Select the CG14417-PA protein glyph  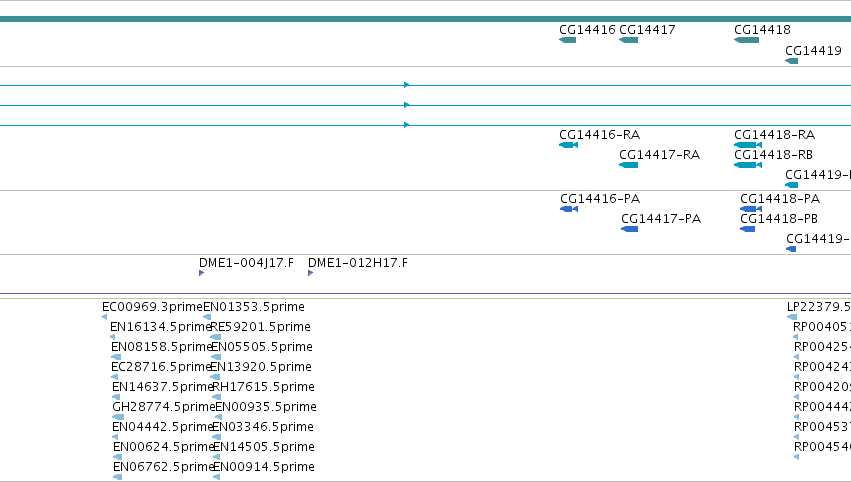coord(630,229)
